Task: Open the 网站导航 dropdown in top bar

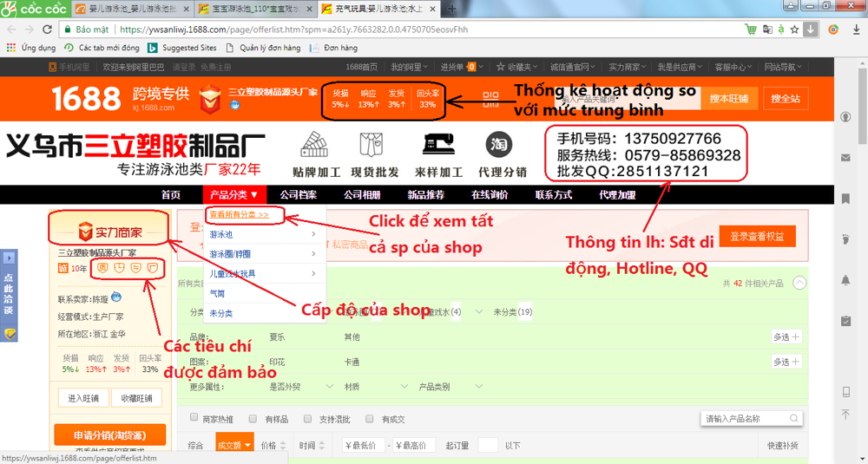Action: pyautogui.click(x=783, y=67)
